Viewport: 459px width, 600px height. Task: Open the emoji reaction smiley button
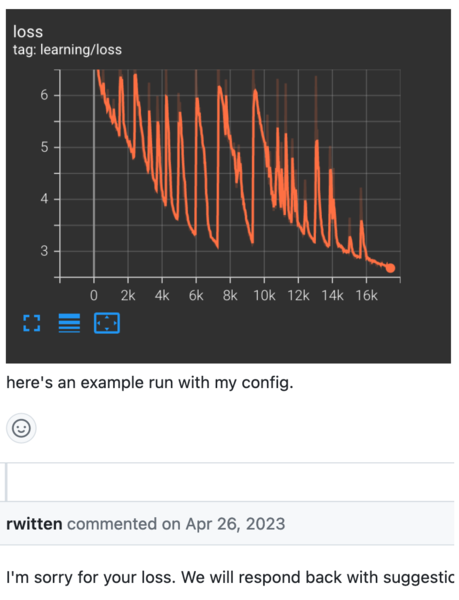coord(21,428)
